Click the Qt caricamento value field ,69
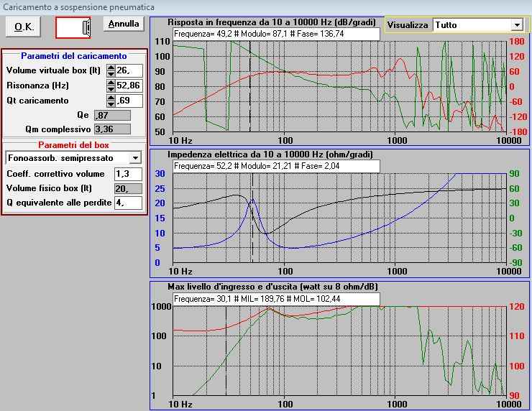Image resolution: width=532 pixels, height=411 pixels. point(129,101)
